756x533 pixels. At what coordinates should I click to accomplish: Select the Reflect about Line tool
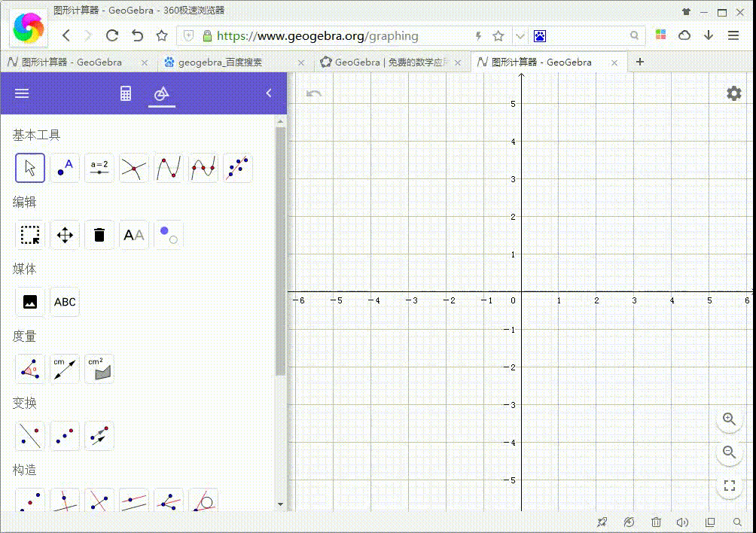(30, 436)
